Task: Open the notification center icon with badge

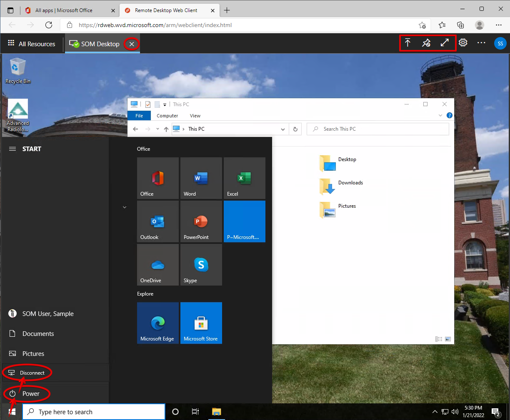Action: click(496, 412)
